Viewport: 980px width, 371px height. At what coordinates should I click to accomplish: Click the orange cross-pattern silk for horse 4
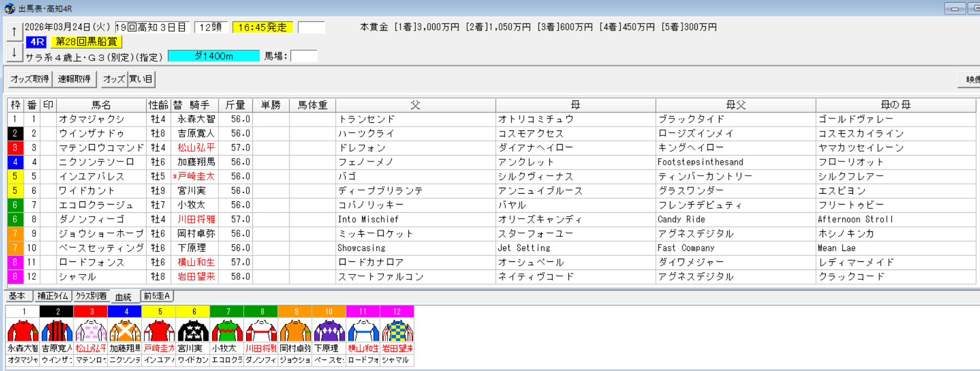125,331
